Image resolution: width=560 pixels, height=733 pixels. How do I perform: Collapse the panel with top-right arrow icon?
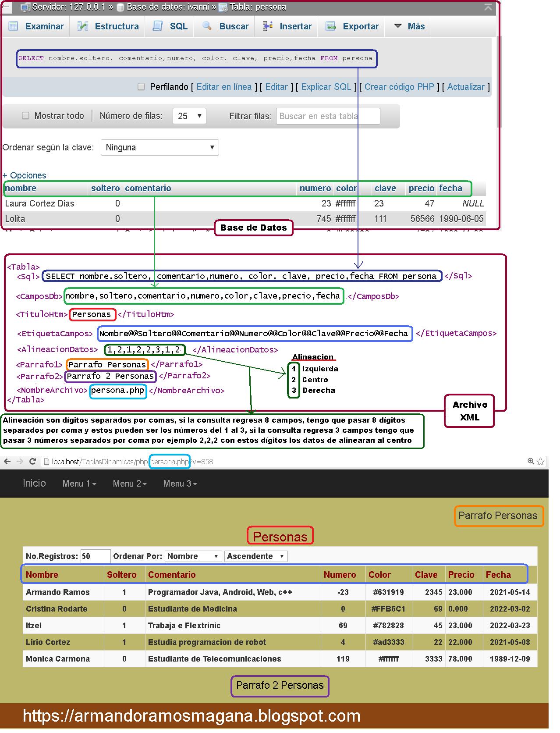coord(488,7)
